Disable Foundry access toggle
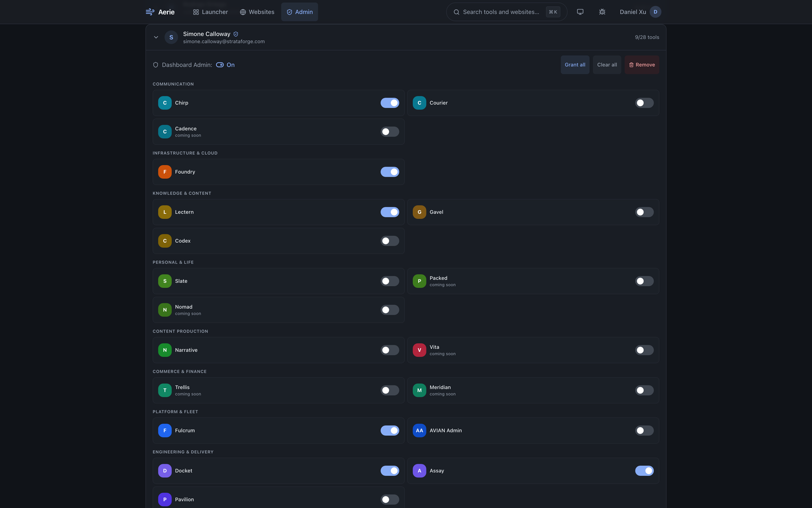The image size is (812, 508). click(x=390, y=172)
